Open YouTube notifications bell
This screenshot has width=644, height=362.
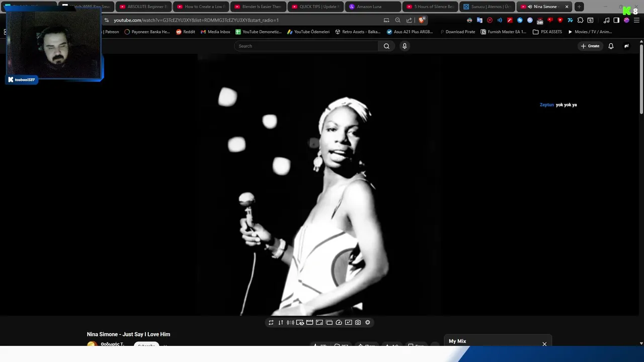pos(611,46)
